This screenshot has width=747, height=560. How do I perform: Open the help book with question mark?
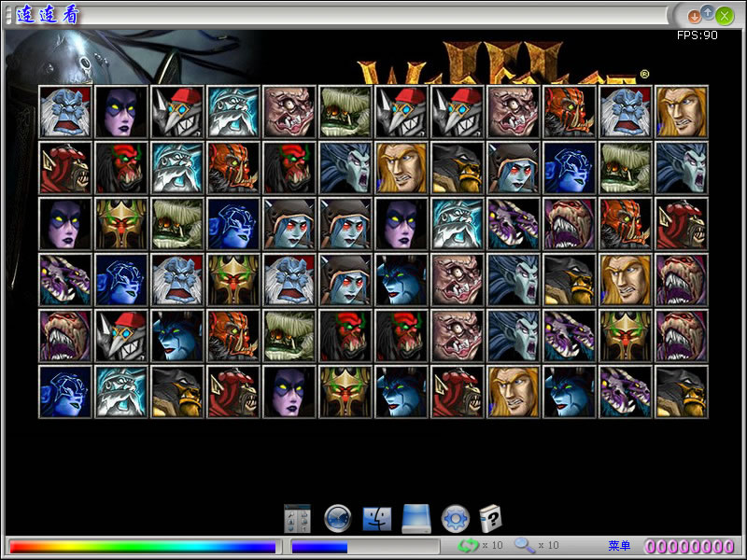point(490,519)
